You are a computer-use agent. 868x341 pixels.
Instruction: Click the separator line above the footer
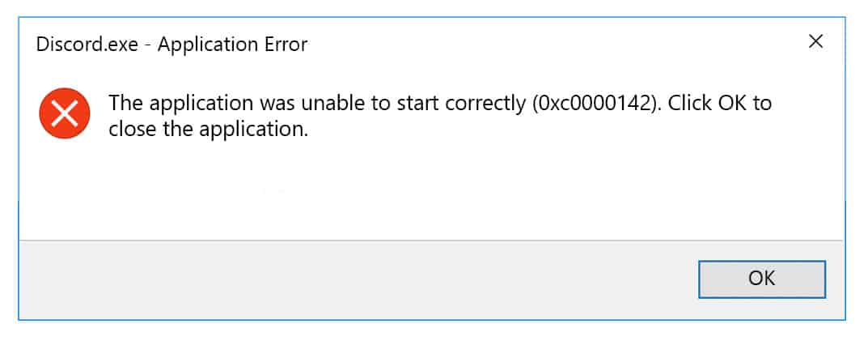pos(432,241)
